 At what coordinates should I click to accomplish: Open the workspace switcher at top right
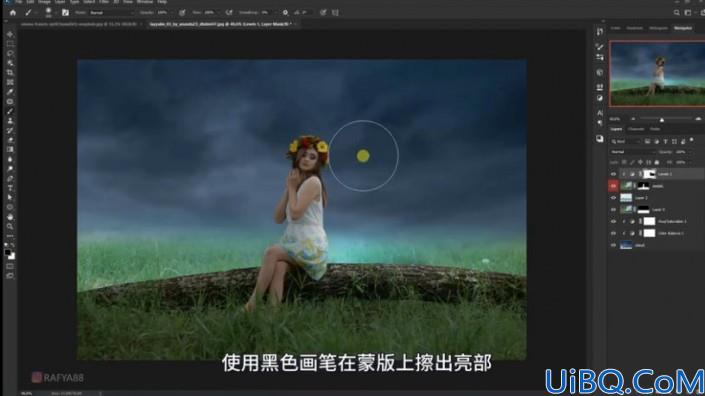[x=689, y=13]
